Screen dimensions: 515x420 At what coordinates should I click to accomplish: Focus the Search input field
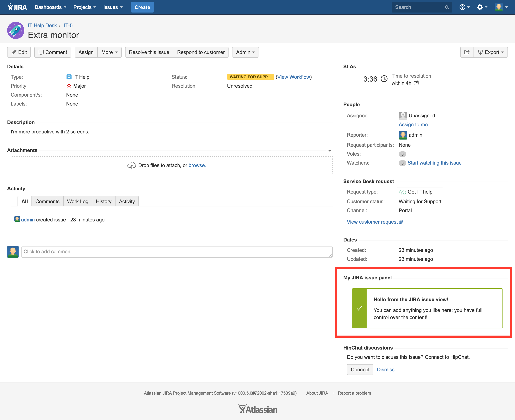(x=422, y=7)
